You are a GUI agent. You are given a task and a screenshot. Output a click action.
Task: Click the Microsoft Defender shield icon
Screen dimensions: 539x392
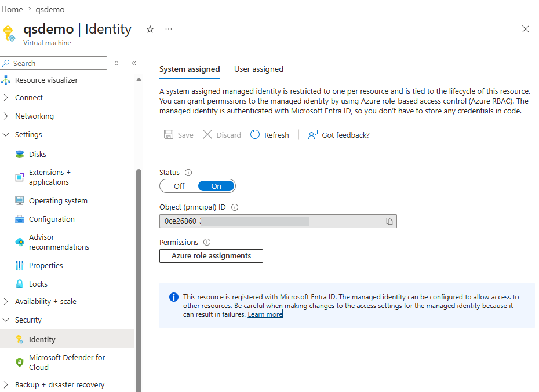pyautogui.click(x=20, y=362)
